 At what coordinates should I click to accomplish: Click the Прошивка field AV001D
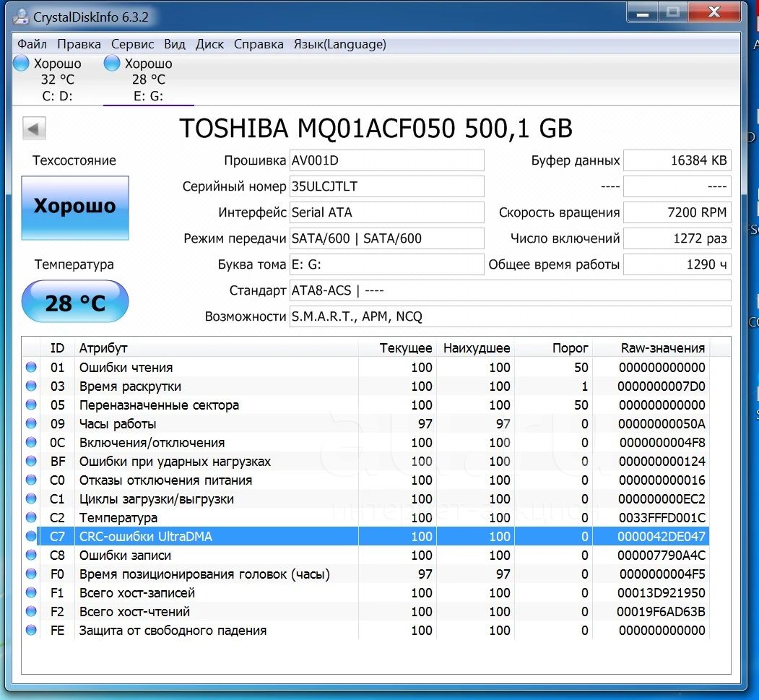point(387,160)
